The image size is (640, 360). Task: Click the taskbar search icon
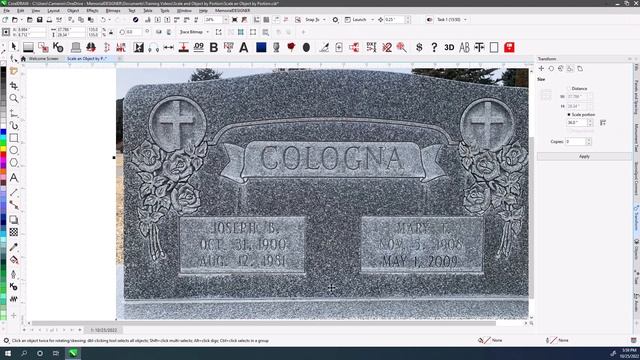coord(24,353)
